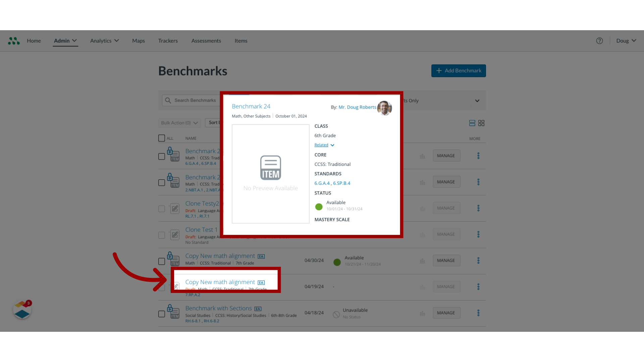Click the Add Benchmark button
Image resolution: width=644 pixels, height=362 pixels.
(x=459, y=70)
